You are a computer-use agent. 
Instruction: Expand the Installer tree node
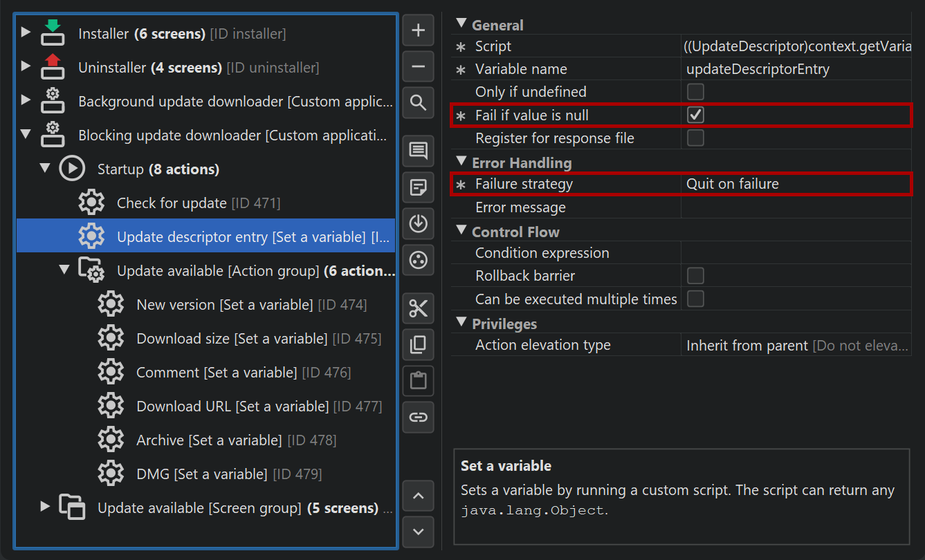26,32
